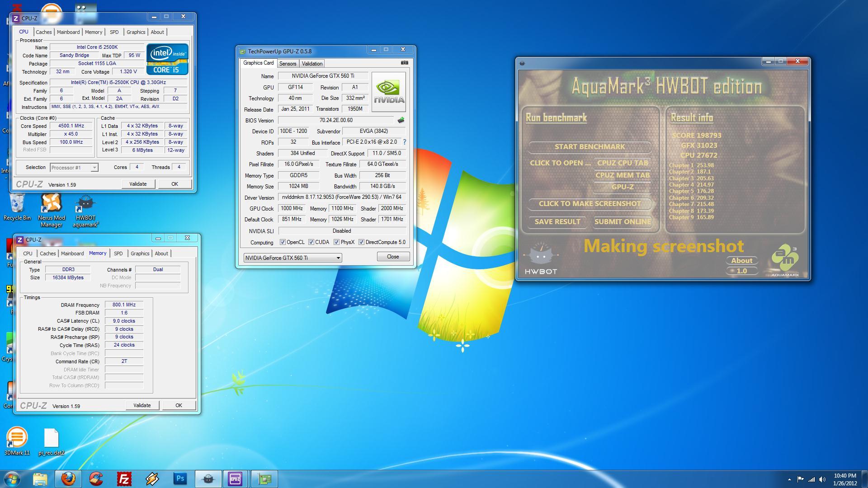Launch Photoshop from the taskbar
This screenshot has width=868, height=488.
click(180, 479)
